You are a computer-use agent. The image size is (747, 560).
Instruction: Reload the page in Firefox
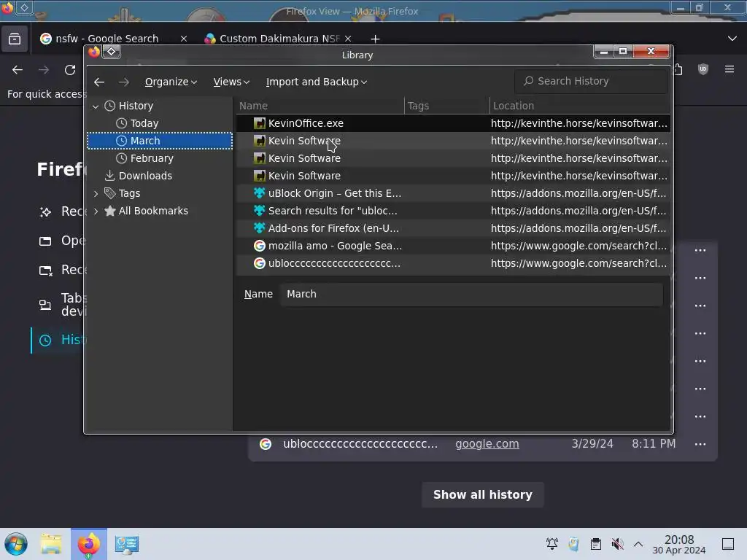tap(70, 70)
